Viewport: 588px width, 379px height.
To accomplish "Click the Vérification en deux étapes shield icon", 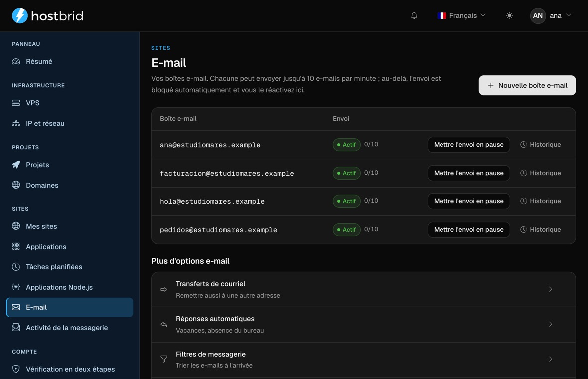I will (x=16, y=369).
